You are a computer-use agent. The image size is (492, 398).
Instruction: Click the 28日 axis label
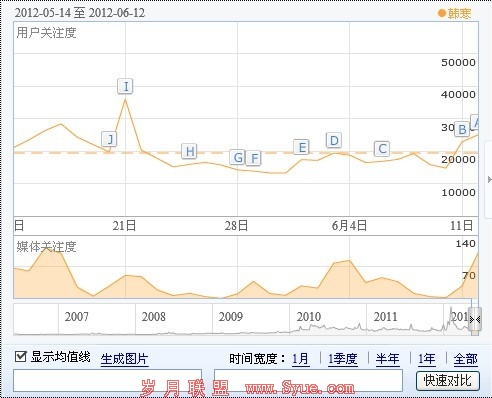pyautogui.click(x=236, y=226)
